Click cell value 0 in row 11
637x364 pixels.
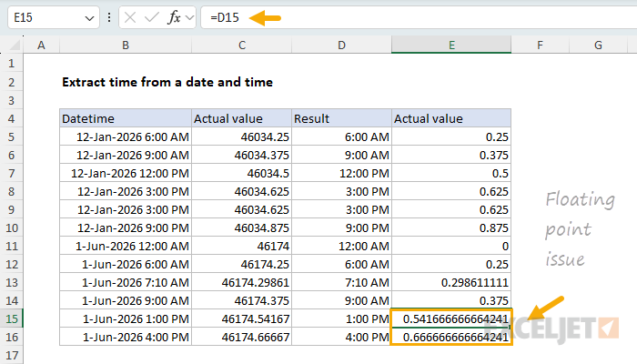(x=451, y=247)
